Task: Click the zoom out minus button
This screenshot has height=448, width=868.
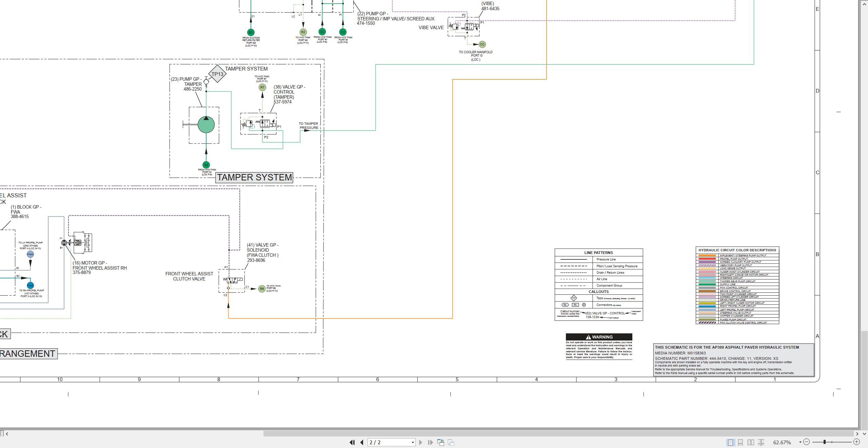Action: click(807, 442)
